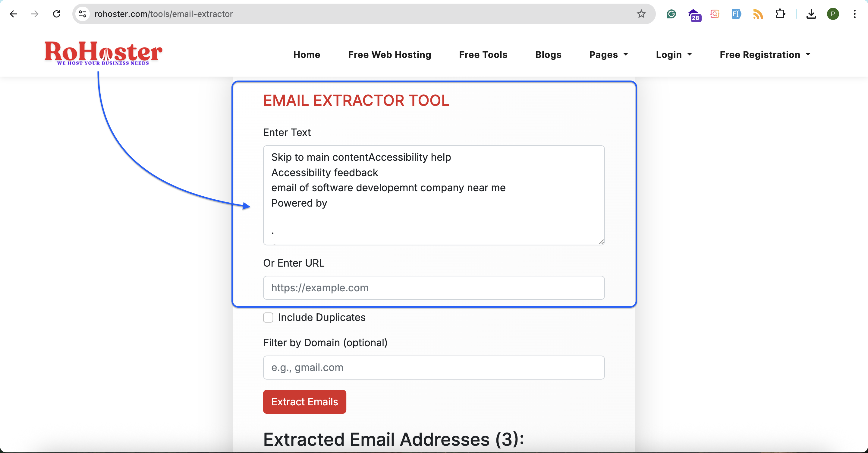
Task: Expand the Free Registration dropdown
Action: click(765, 55)
